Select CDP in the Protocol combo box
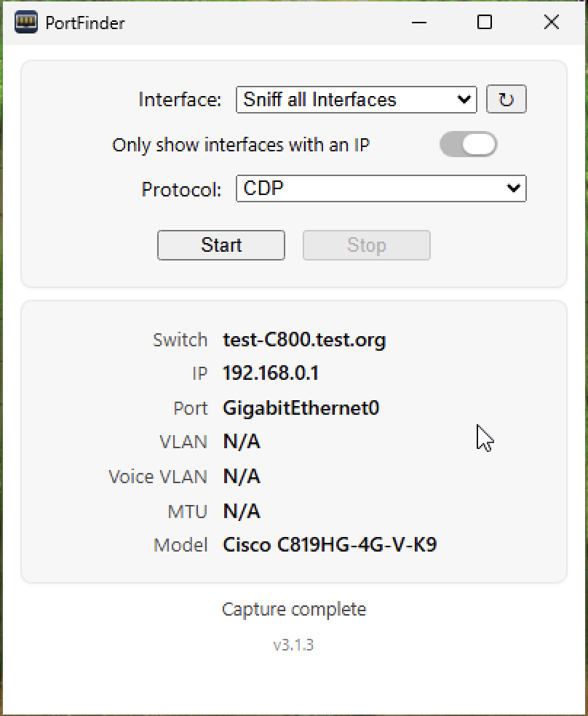Screen dimensions: 588x716 381,188
